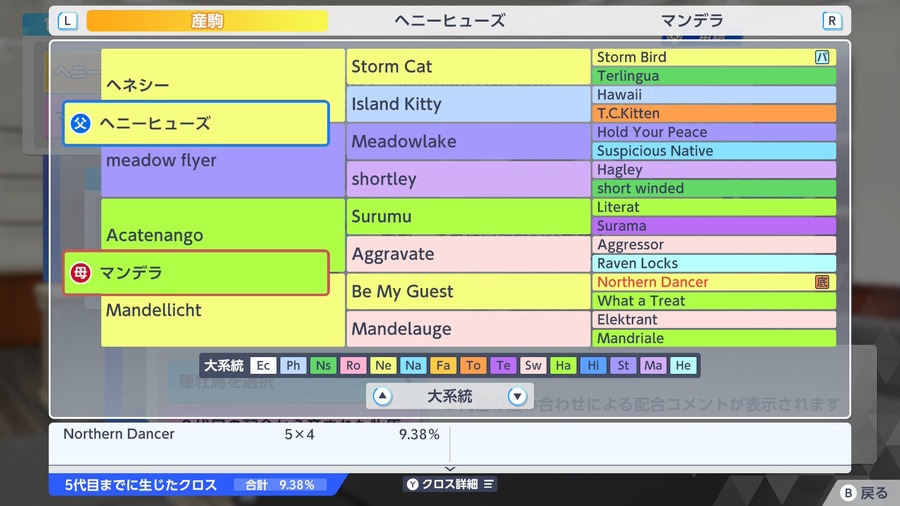This screenshot has width=900, height=506.
Task: Click the Hi lineage swatch
Action: (593, 365)
